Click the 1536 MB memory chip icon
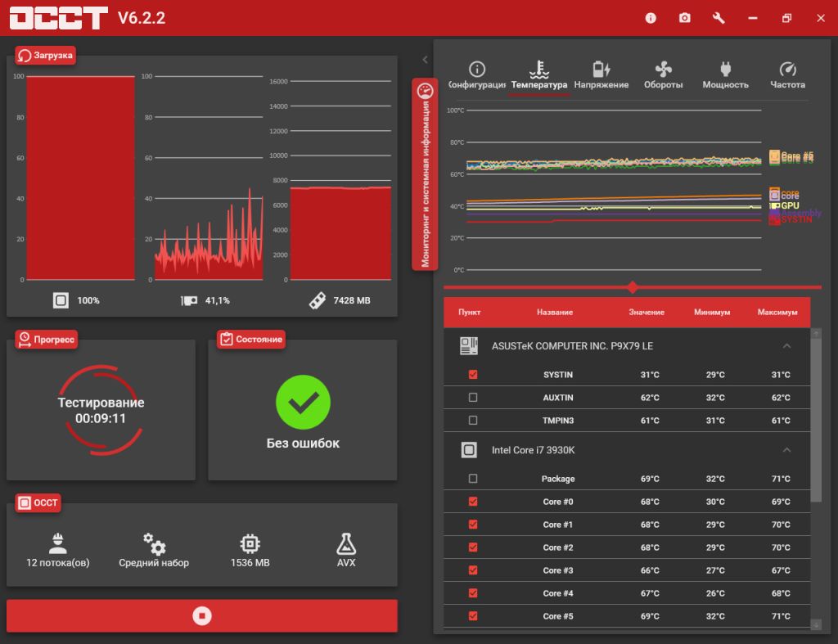 click(x=250, y=543)
